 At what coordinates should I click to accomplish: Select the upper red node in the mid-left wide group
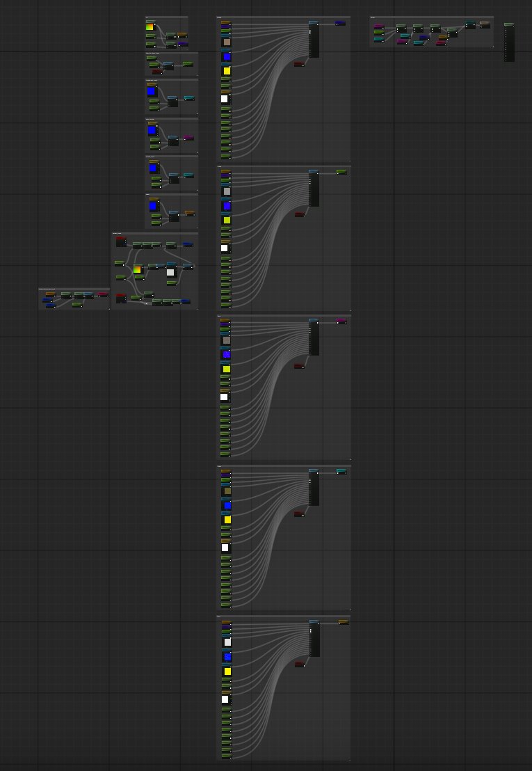(x=121, y=242)
